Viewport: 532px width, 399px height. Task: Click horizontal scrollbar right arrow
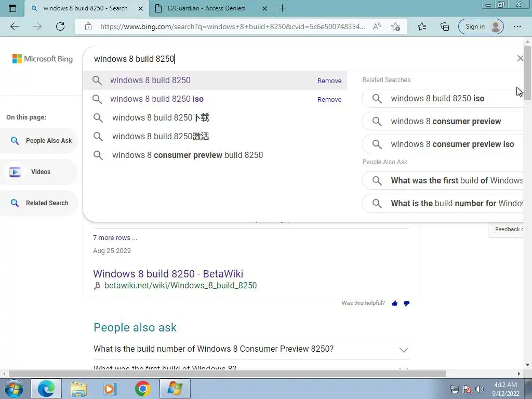tap(519, 374)
